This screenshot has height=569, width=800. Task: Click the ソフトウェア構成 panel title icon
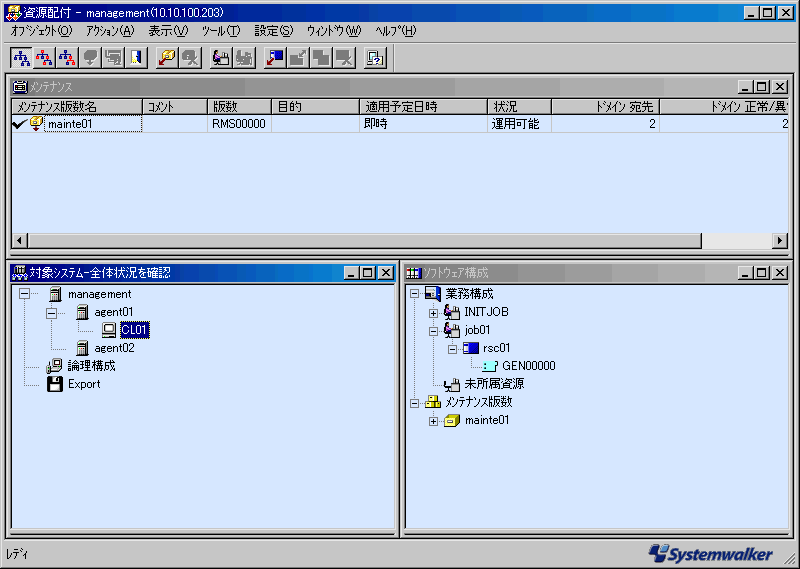point(413,273)
